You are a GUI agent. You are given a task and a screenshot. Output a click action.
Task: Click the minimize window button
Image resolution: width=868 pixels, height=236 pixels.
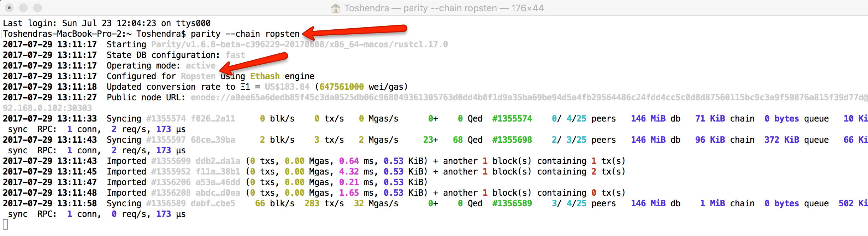23,7
